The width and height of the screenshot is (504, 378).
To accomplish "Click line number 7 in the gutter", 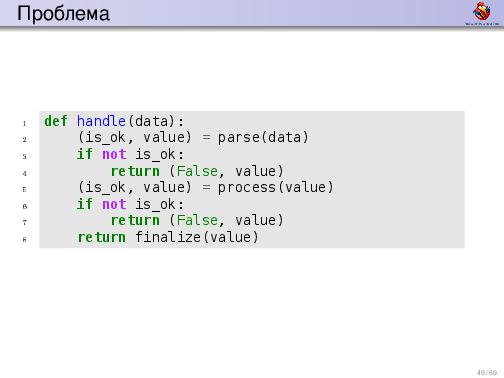I will [24, 222].
